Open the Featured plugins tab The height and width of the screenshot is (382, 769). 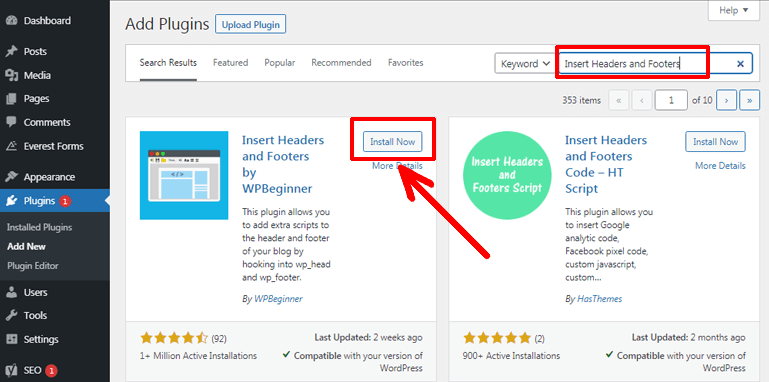[231, 63]
